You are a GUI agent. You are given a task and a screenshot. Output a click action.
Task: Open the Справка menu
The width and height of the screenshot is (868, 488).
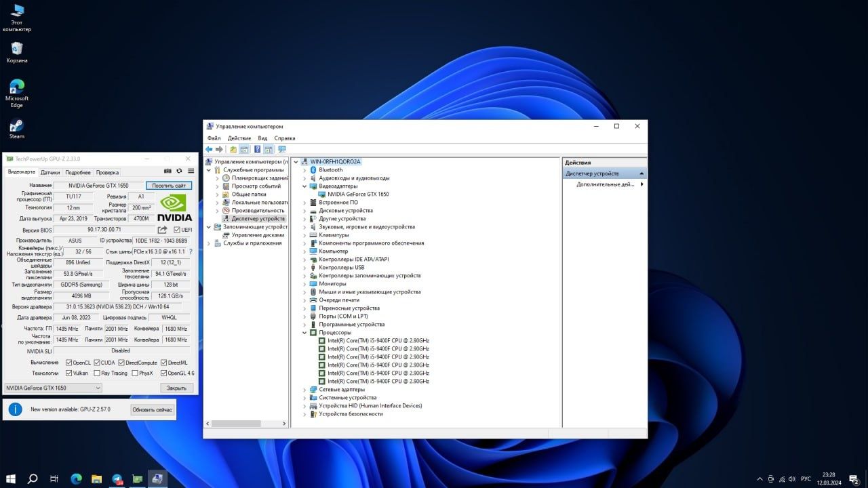coord(285,138)
